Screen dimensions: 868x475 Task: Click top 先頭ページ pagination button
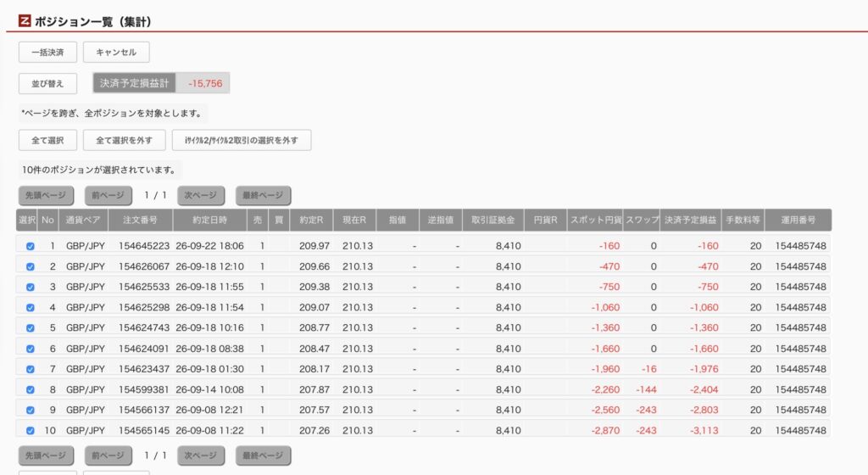click(x=46, y=195)
